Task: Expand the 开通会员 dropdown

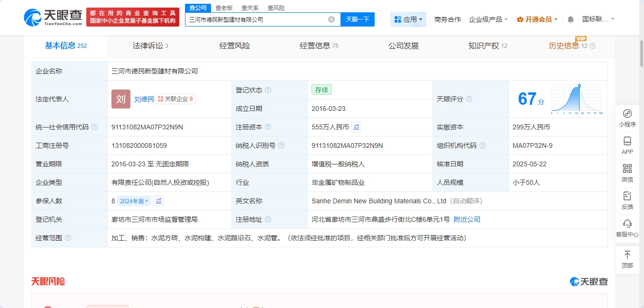Action: point(537,19)
